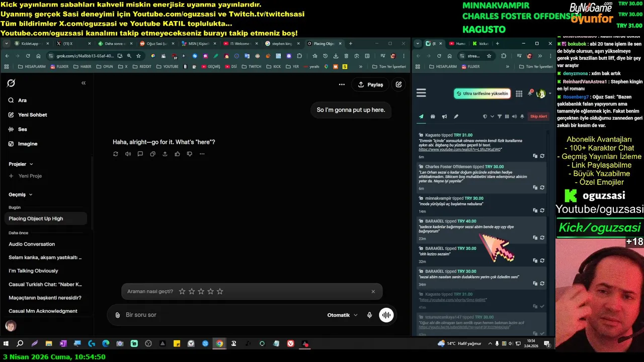Read aloud the Grok response speaker icon
644x362 pixels.
128,154
